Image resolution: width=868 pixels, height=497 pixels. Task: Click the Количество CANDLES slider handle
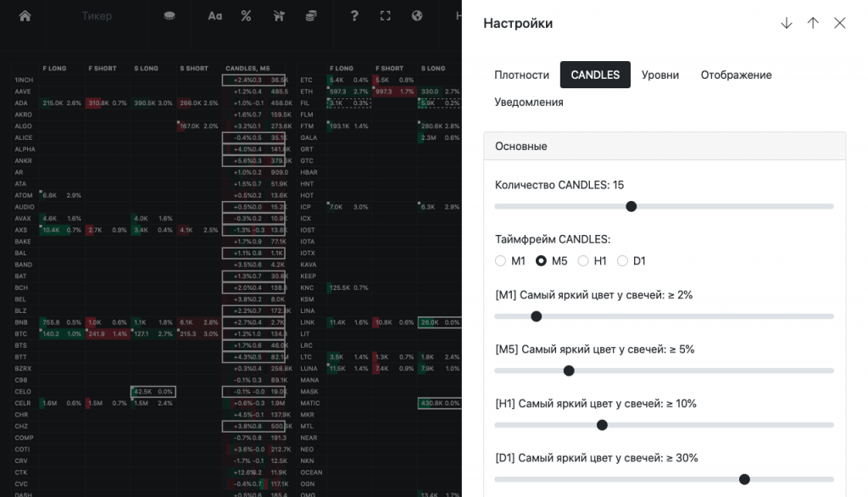[631, 206]
